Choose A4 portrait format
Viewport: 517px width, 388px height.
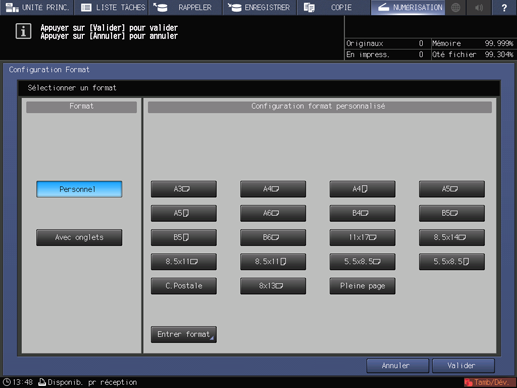[362, 189]
